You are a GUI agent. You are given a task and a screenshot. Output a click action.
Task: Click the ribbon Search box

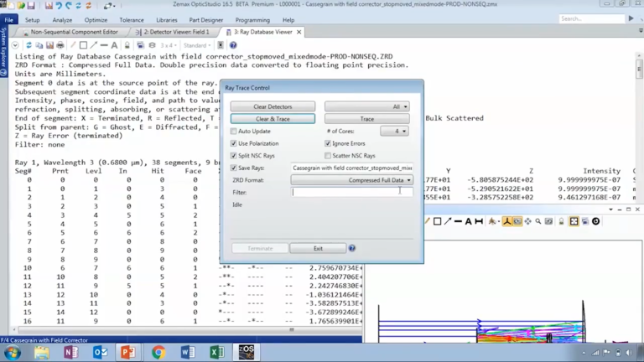tap(591, 18)
